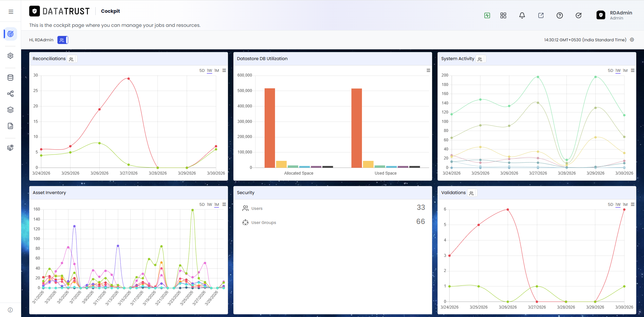The image size is (644, 317).
Task: Toggle the user view switch beside Hi, RDAdmin
Action: click(x=62, y=40)
